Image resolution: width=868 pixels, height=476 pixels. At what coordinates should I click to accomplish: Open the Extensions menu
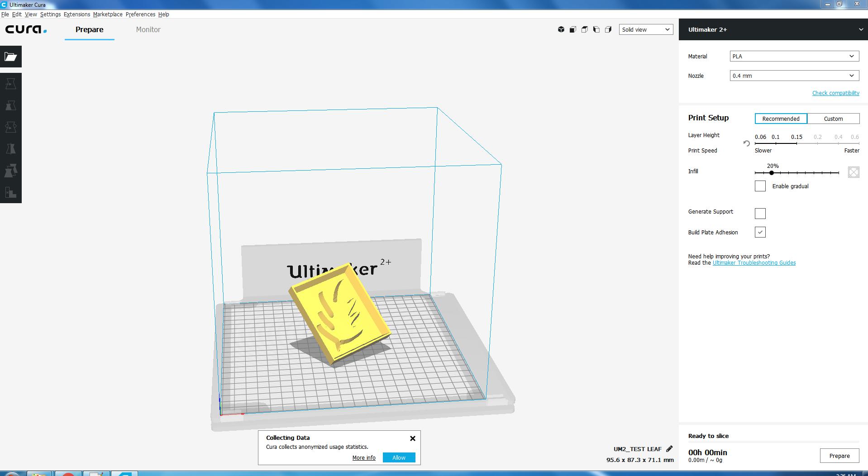click(x=77, y=14)
